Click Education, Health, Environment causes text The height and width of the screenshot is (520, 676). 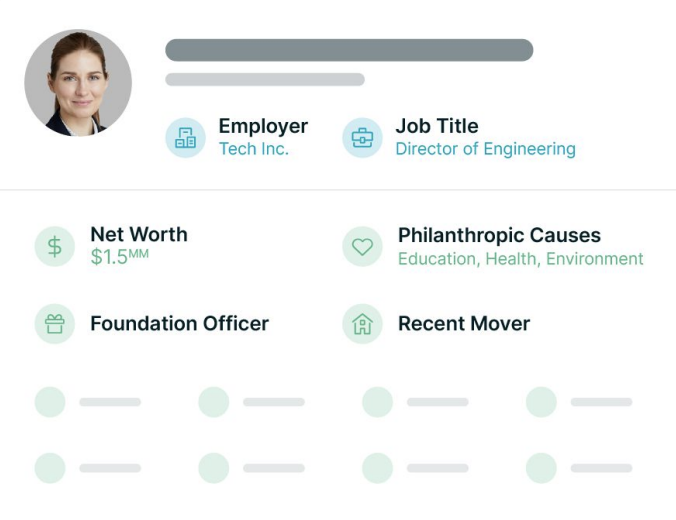[x=520, y=259]
